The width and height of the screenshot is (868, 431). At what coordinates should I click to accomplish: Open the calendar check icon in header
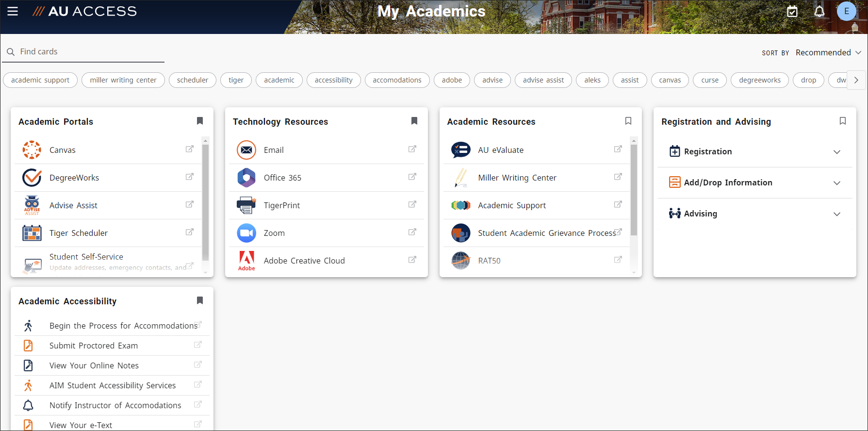[x=792, y=11]
